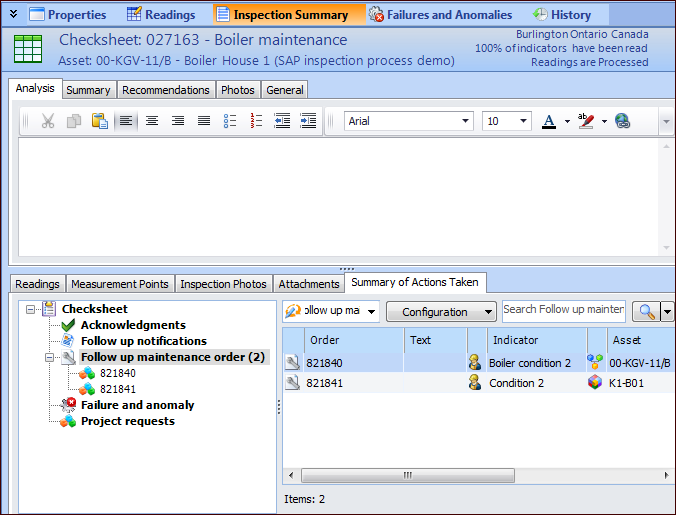Center align the analysis text
676x515 pixels.
[152, 121]
